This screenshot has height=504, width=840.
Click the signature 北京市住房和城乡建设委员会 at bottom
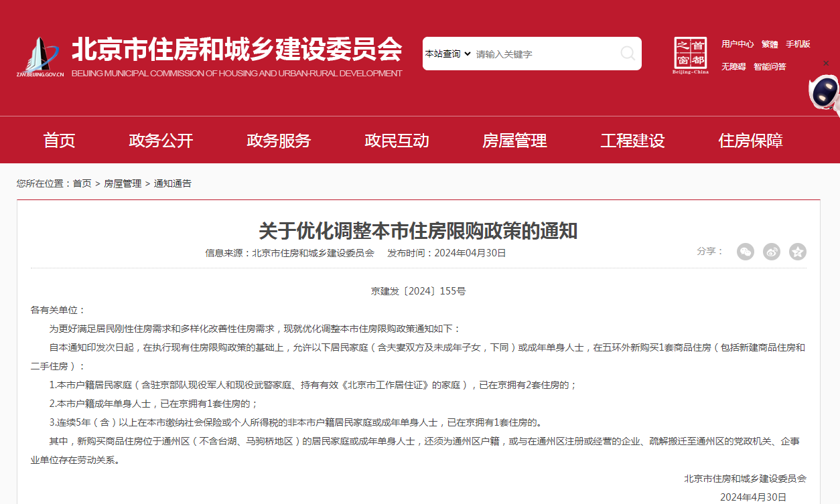(745, 479)
